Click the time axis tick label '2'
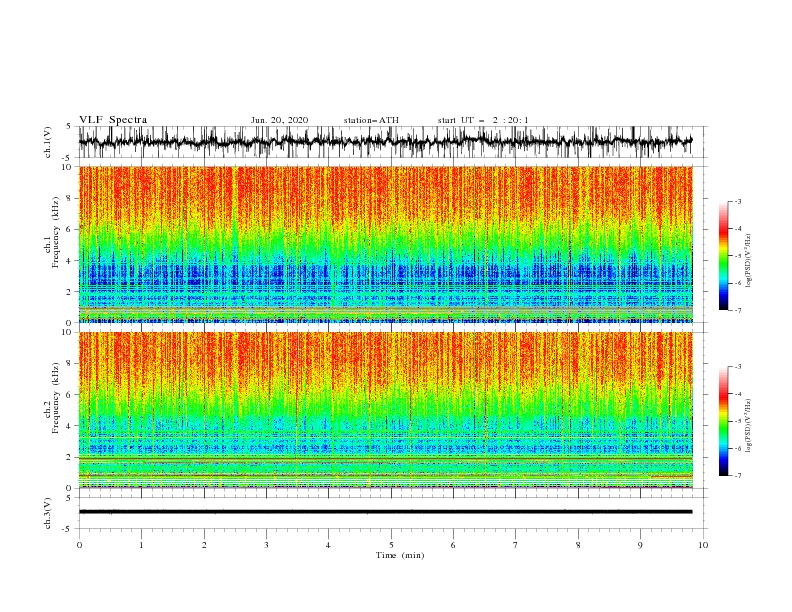This screenshot has height=612, width=792. click(204, 545)
